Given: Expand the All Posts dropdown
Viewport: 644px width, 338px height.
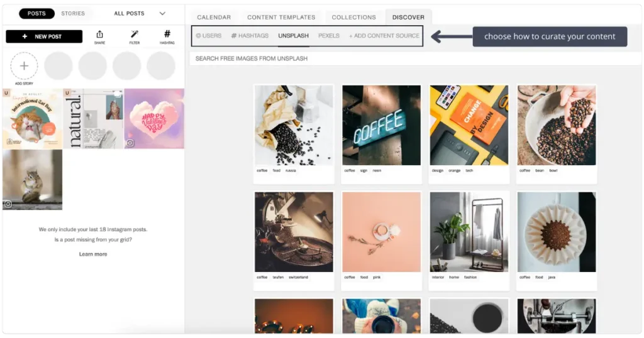Looking at the screenshot, I should pos(140,14).
